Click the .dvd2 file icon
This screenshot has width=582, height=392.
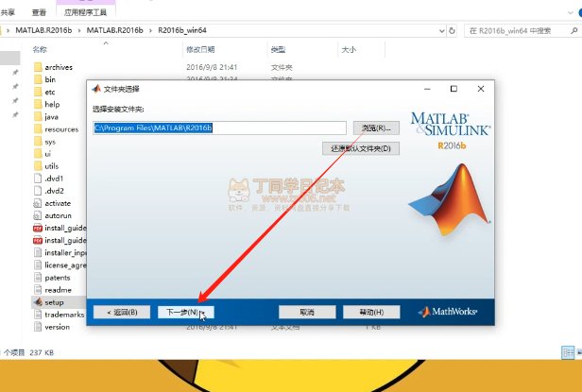[x=38, y=191]
